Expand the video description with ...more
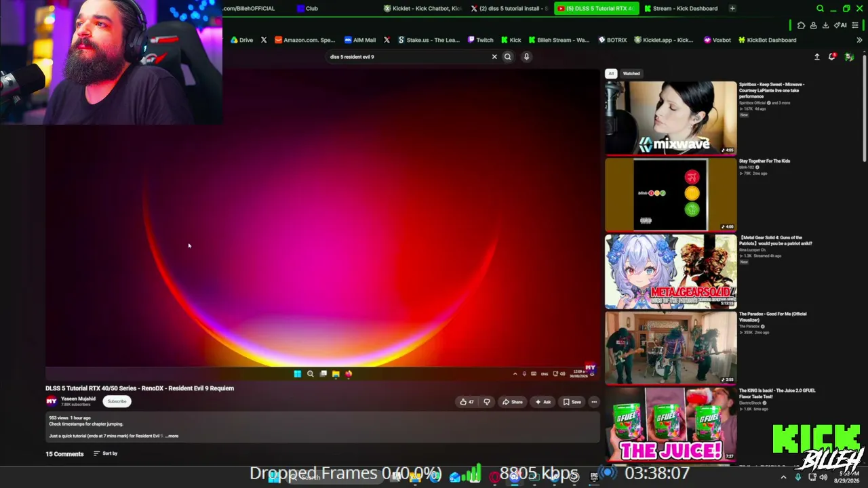The image size is (868, 488). [x=172, y=436]
